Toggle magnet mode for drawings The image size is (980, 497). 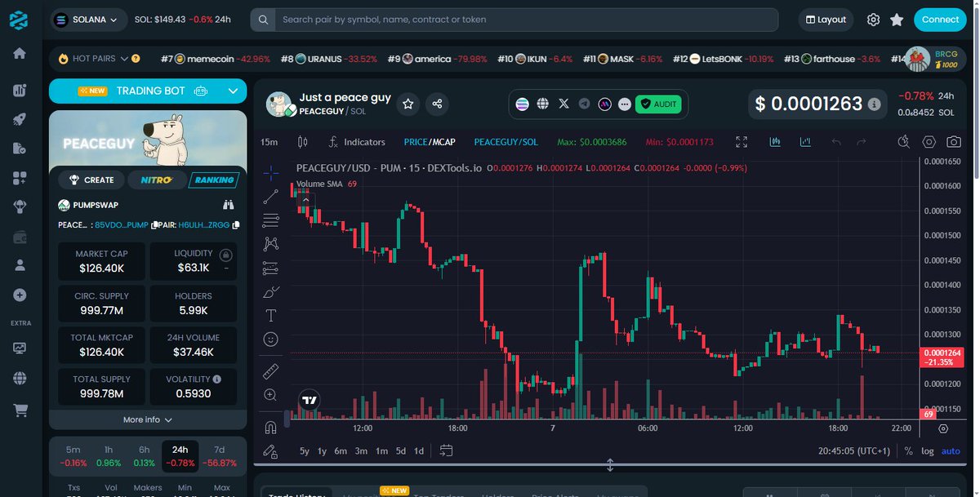click(x=270, y=427)
